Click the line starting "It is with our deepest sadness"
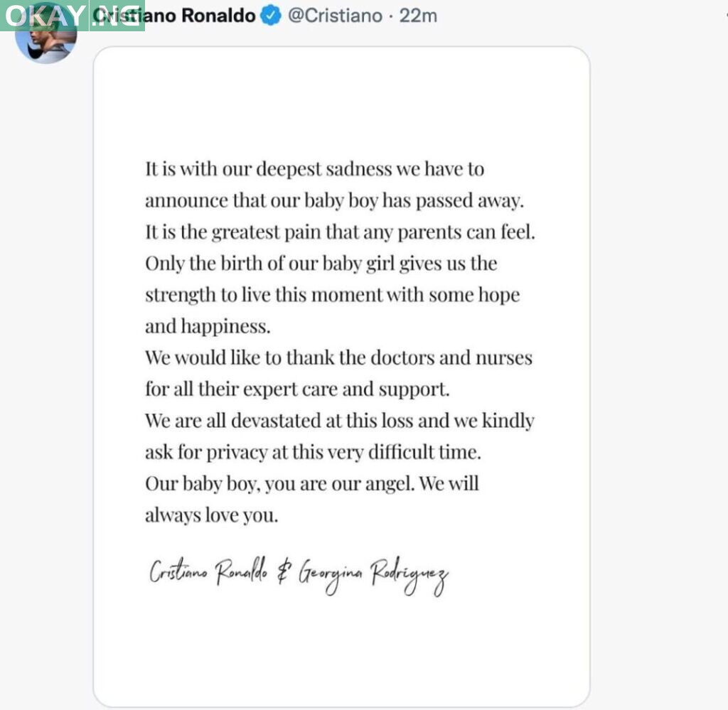728x710 pixels. pyautogui.click(x=314, y=169)
